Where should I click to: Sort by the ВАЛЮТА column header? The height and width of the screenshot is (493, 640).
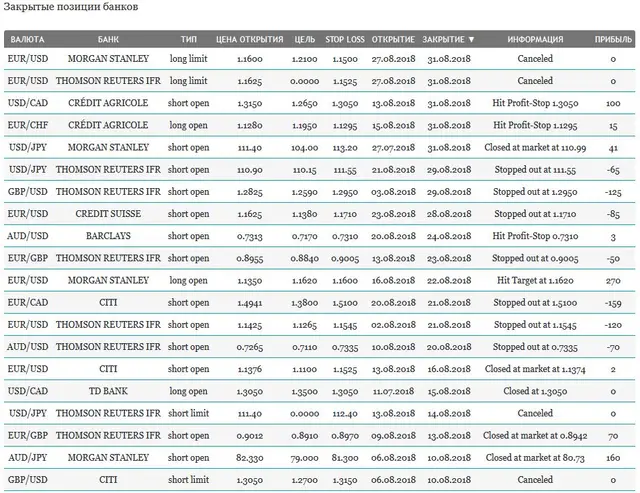(27, 40)
